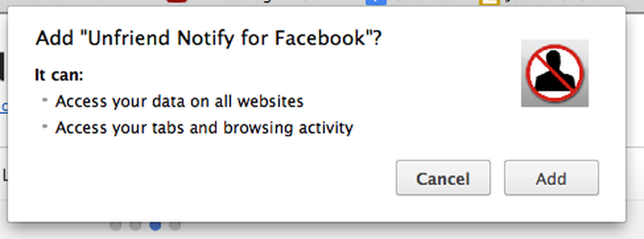644x239 pixels.
Task: Select the second gray carousel dot
Action: [135, 226]
